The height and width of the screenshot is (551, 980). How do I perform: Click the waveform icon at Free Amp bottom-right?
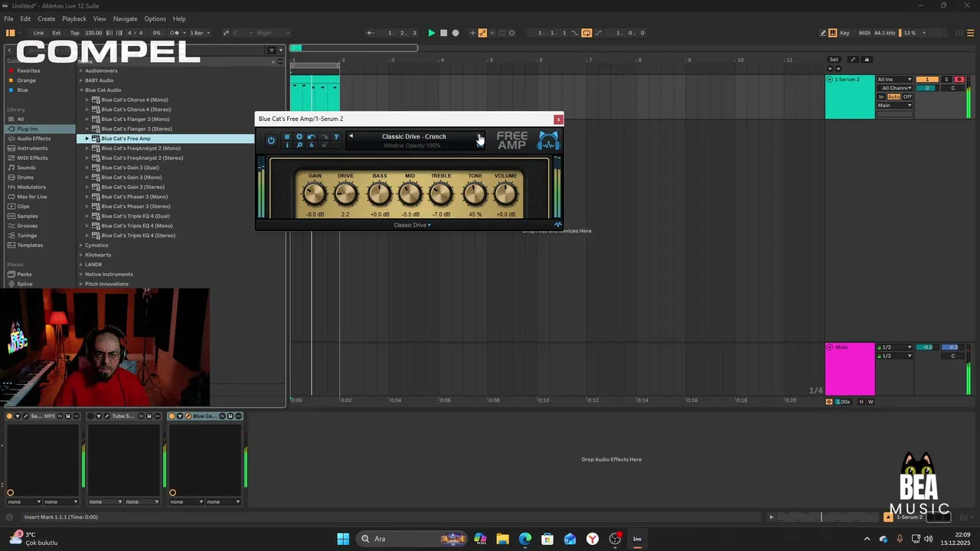click(x=557, y=225)
